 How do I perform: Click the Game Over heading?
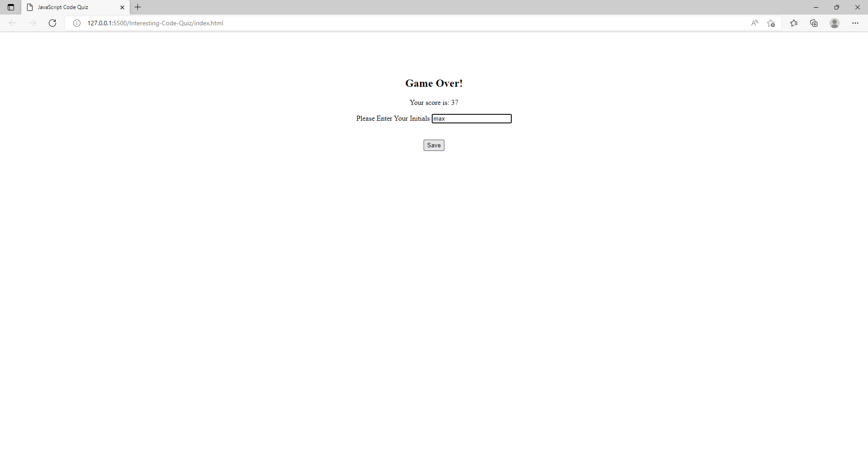[434, 83]
